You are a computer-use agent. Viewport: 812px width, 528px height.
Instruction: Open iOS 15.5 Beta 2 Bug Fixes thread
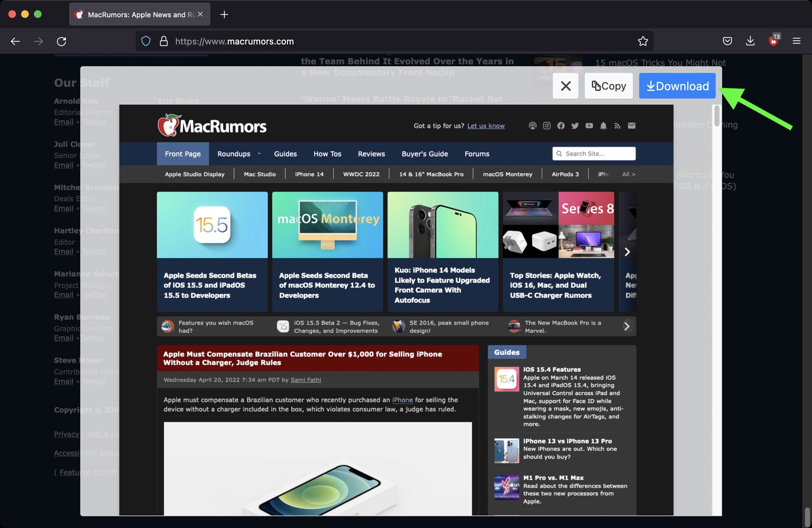tap(336, 327)
